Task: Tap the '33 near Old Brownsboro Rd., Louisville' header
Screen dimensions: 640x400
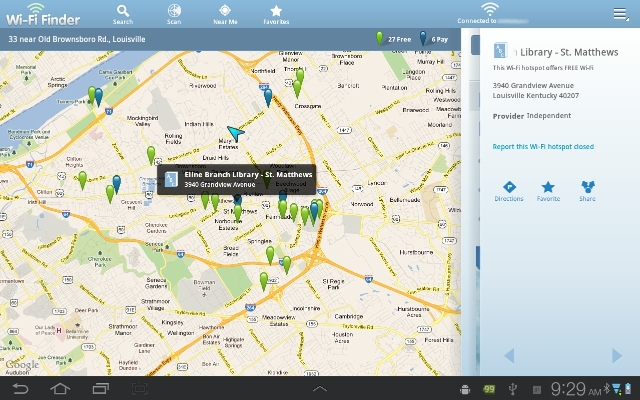Action: coord(77,39)
